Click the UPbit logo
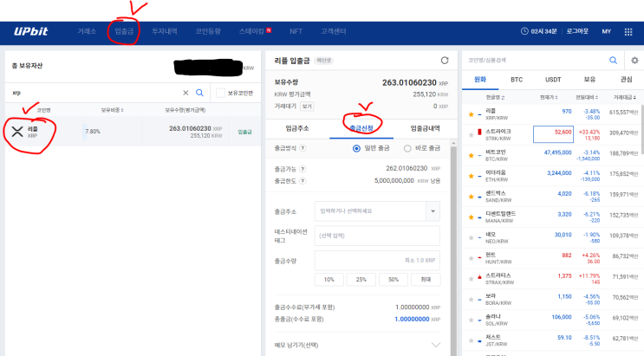The width and height of the screenshot is (644, 356). 31,31
